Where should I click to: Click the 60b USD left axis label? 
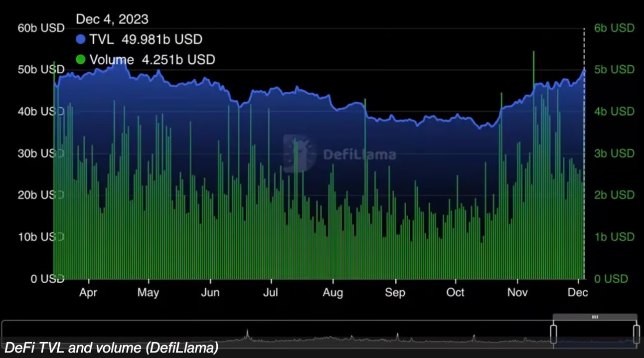[x=41, y=28]
